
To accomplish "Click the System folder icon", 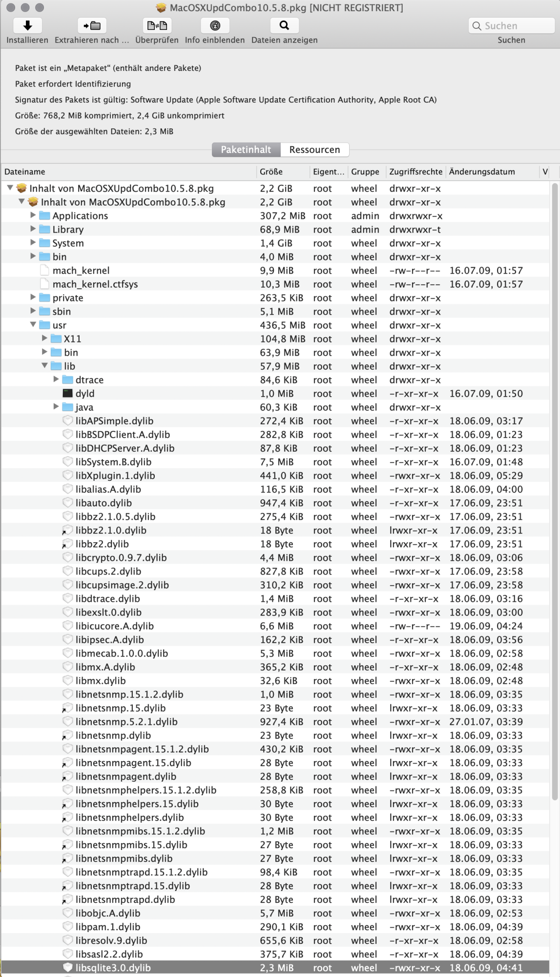I will (x=44, y=243).
